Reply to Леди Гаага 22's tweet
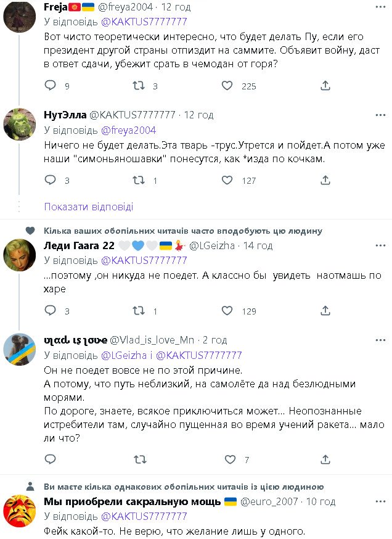The width and height of the screenshot is (392, 539). pos(51,311)
